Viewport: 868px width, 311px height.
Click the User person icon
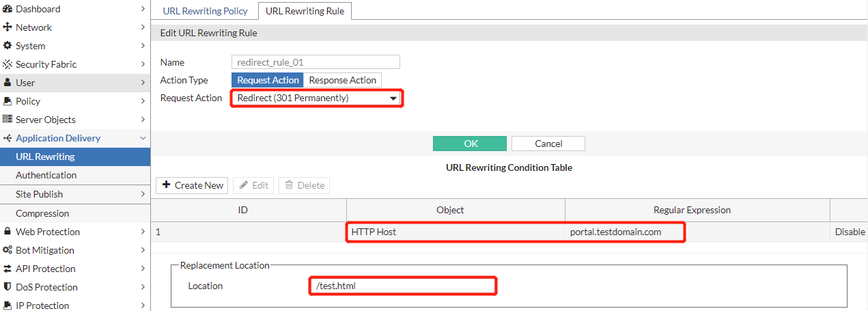pos(8,83)
